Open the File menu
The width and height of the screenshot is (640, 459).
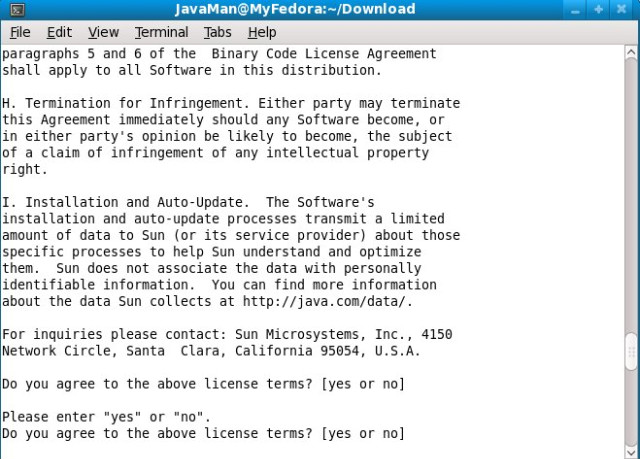tap(20, 32)
